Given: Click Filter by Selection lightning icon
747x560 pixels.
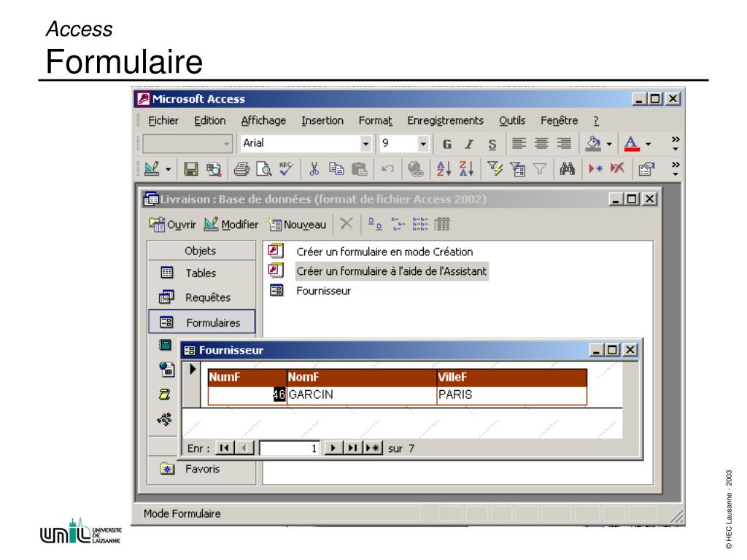Looking at the screenshot, I should pyautogui.click(x=495, y=169).
